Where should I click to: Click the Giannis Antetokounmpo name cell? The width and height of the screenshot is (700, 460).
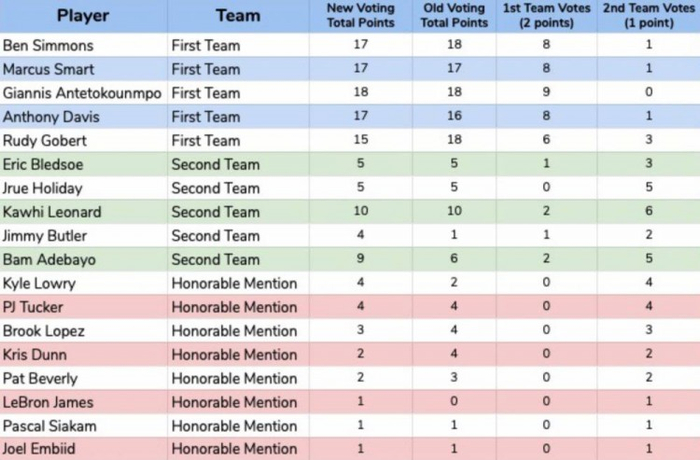pos(84,93)
